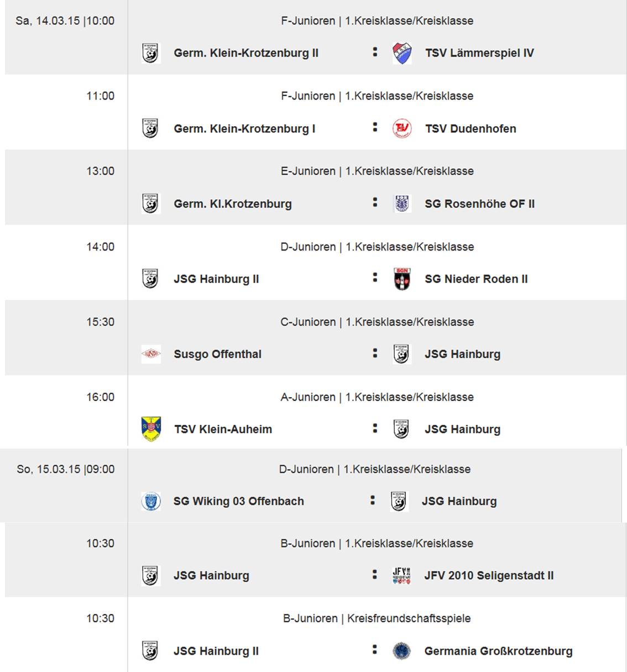The height and width of the screenshot is (672, 627).
Task: Open the Susgo Offenthal team link
Action: [217, 354]
